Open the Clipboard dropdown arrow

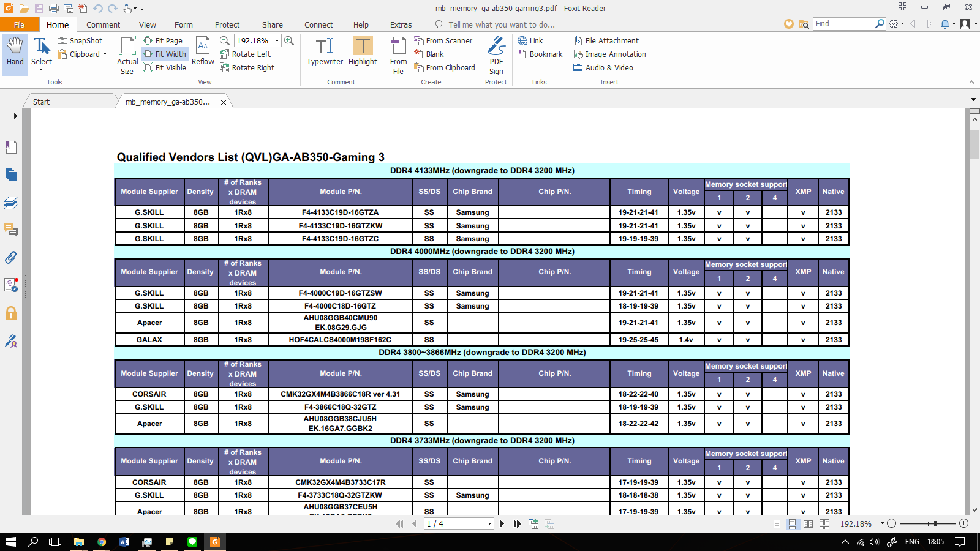[x=105, y=54]
